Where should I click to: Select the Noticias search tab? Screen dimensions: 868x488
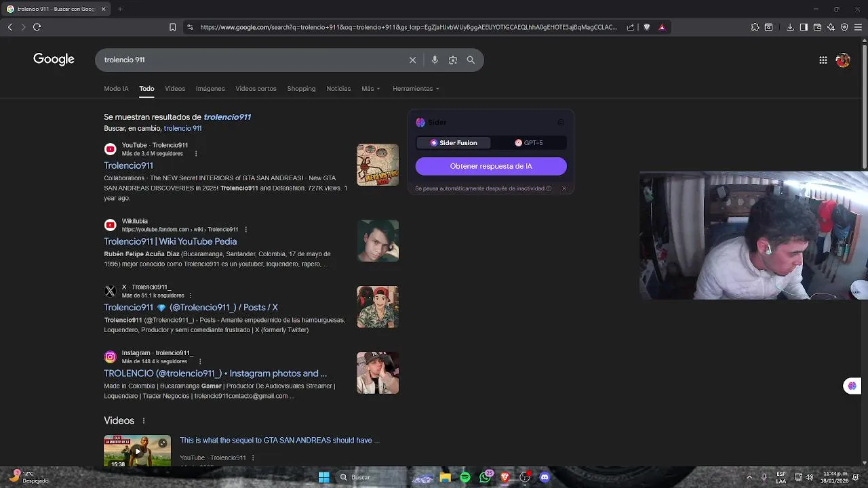[x=338, y=88]
